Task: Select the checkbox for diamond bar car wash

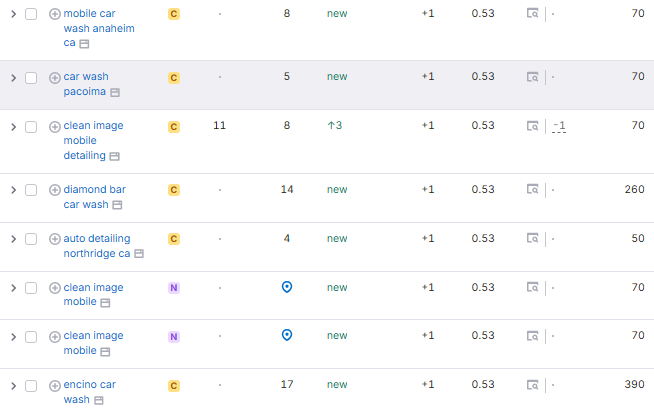Action: pyautogui.click(x=31, y=190)
